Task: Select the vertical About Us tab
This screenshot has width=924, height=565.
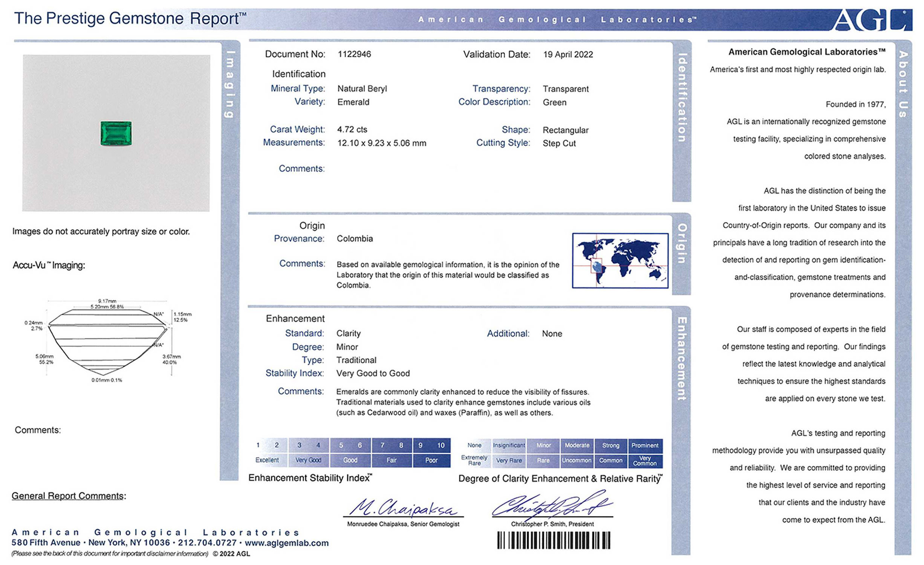Action: click(x=903, y=84)
